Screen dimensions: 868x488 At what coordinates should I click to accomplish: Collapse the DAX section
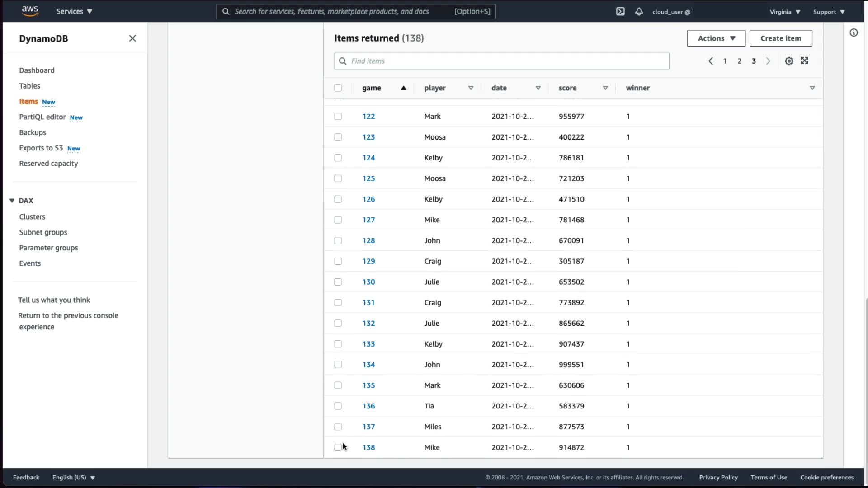click(x=12, y=201)
